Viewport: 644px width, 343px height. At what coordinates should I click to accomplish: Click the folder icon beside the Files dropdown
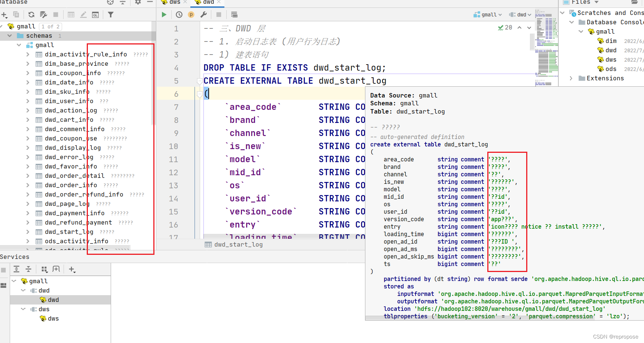[x=635, y=2]
